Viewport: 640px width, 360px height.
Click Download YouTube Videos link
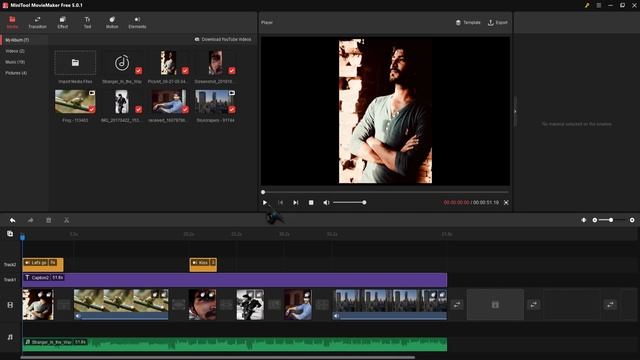pyautogui.click(x=223, y=40)
